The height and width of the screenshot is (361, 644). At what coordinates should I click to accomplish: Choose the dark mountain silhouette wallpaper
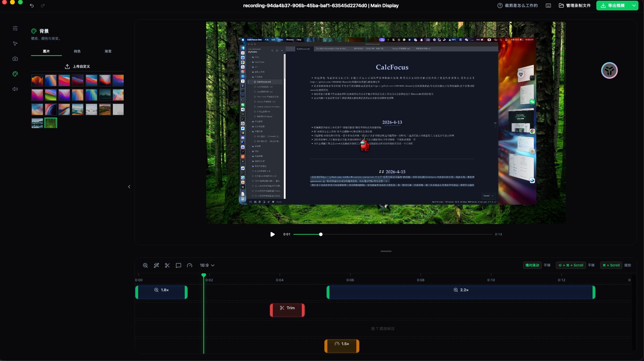(105, 95)
